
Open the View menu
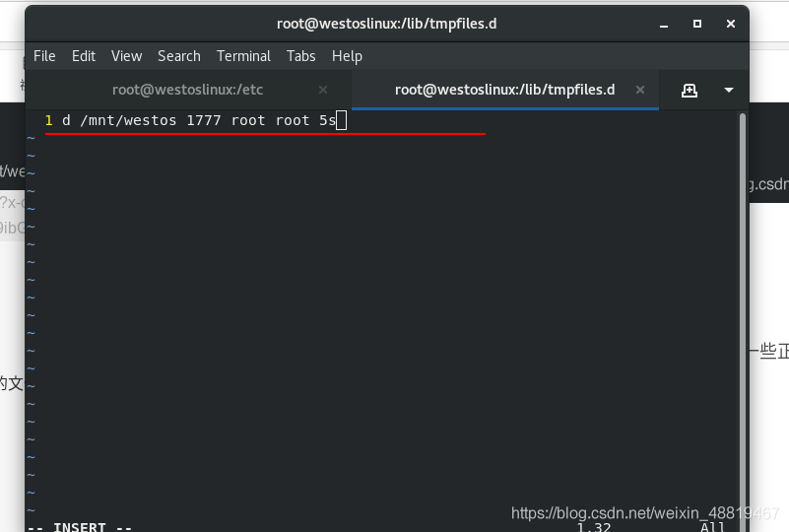point(126,56)
